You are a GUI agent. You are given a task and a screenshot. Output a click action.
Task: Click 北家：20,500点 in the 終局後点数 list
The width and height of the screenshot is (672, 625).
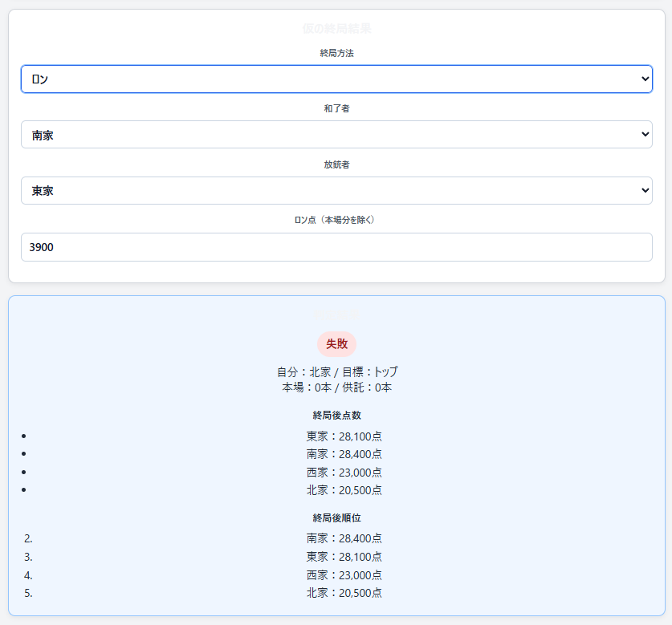pos(344,490)
